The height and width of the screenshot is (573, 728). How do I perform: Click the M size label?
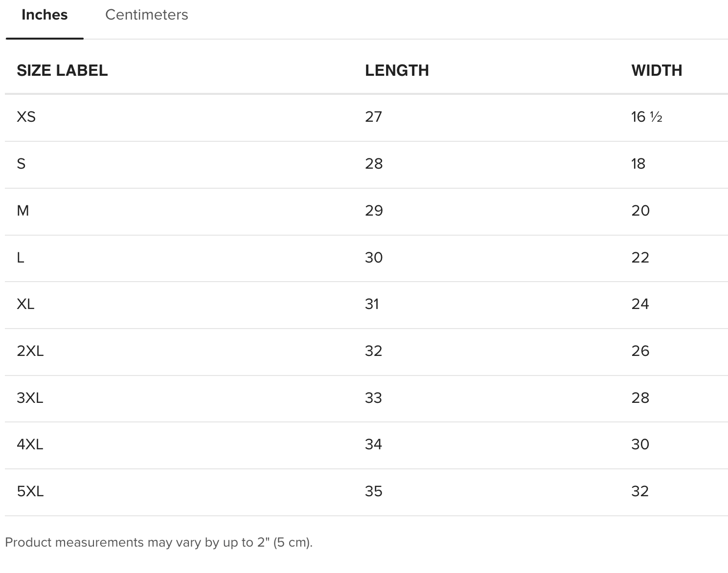[23, 211]
